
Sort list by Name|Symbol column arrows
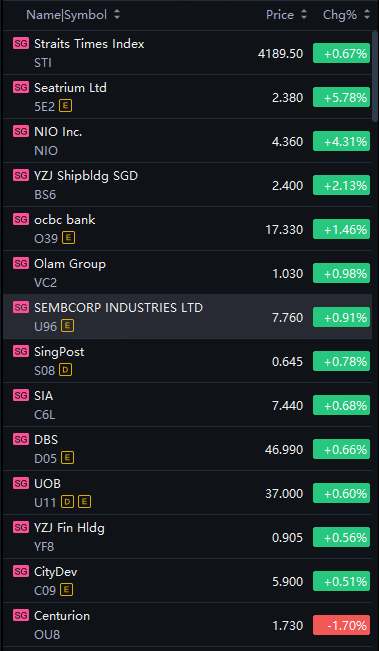coord(117,15)
